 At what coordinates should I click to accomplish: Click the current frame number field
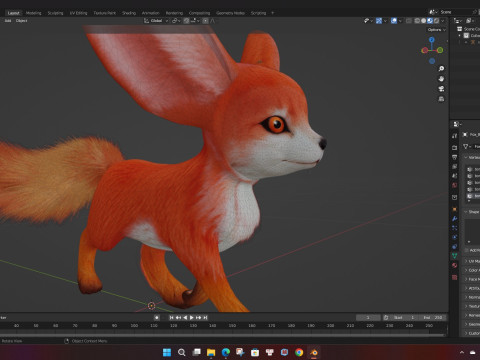pyautogui.click(x=368, y=318)
